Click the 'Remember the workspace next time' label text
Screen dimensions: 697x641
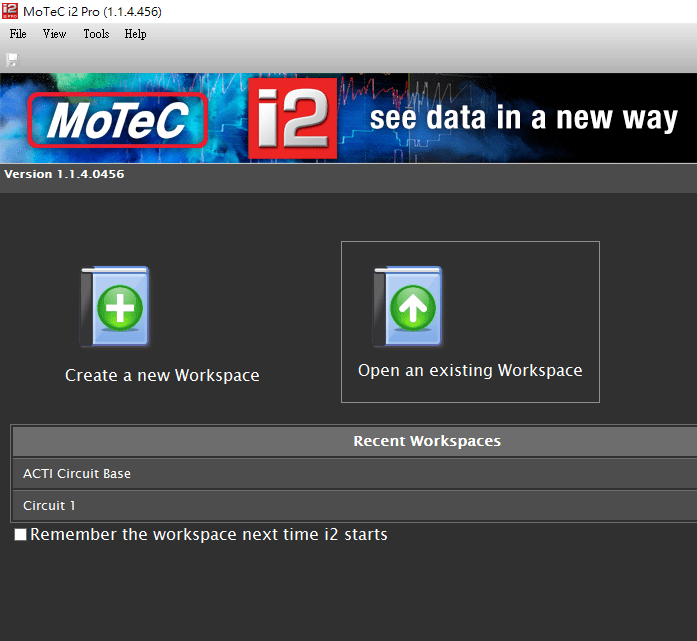pos(209,535)
